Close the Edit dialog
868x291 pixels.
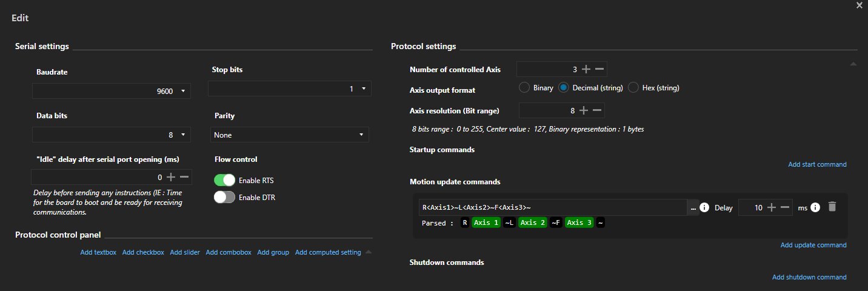point(859,5)
